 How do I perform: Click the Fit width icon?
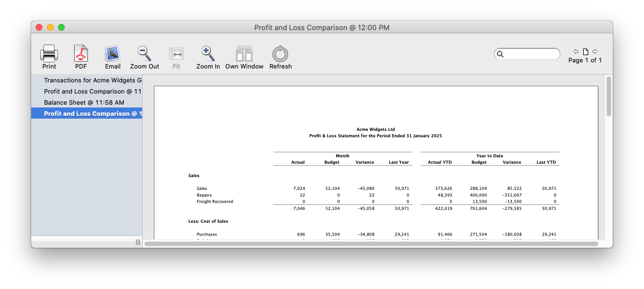click(176, 53)
